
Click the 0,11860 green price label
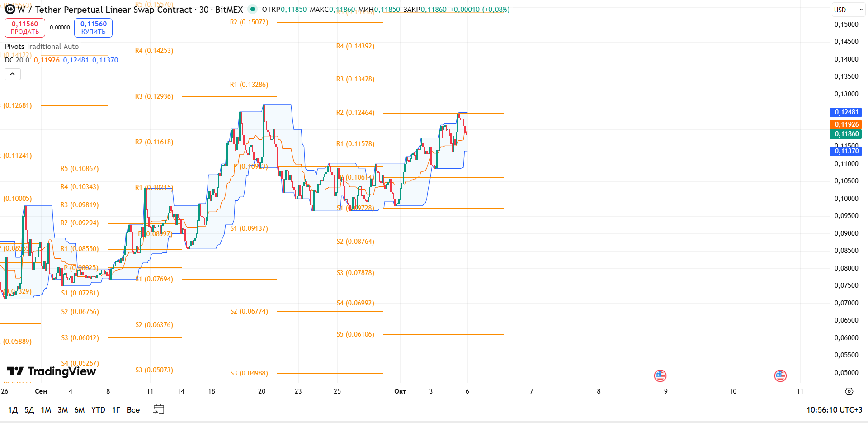point(846,134)
